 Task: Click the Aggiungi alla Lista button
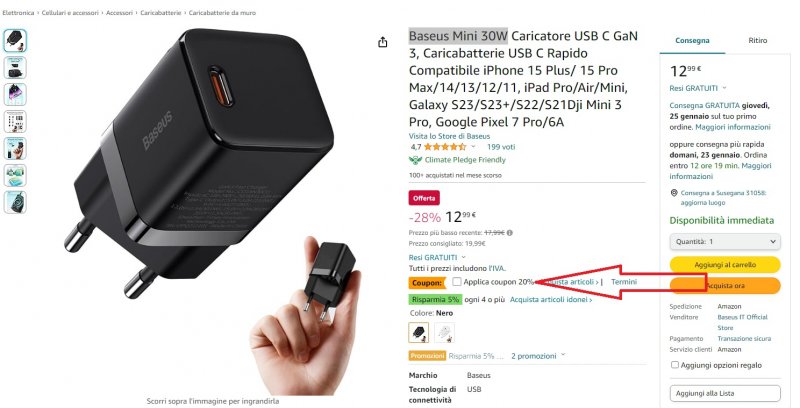(725, 393)
